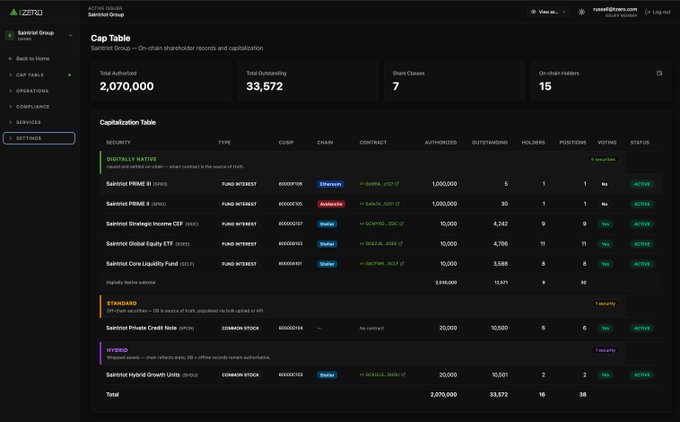Image resolution: width=680 pixels, height=422 pixels.
Task: Open the Cap Table sidebar menu
Action: click(x=39, y=75)
